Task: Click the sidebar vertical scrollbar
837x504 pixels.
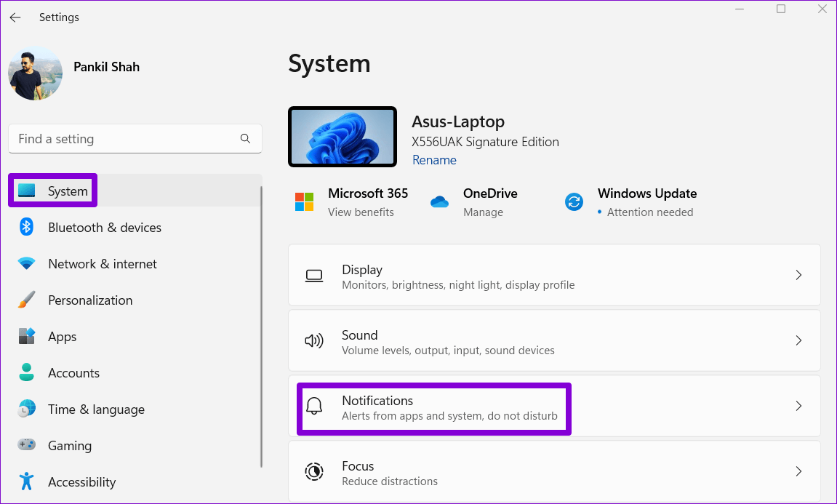Action: pos(261,326)
